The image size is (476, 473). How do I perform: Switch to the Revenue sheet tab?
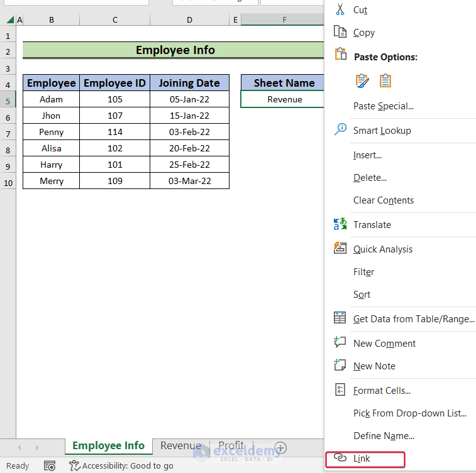click(x=180, y=445)
